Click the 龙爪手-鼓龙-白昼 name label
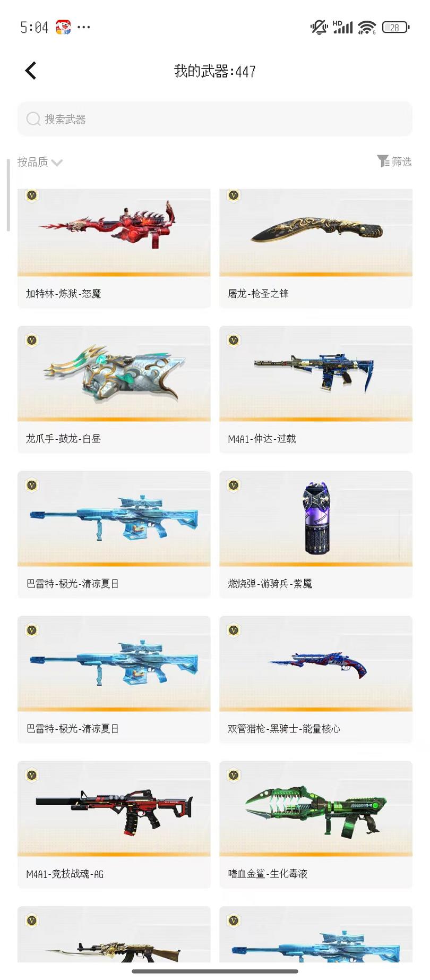This screenshot has width=430, height=980. coord(63,439)
